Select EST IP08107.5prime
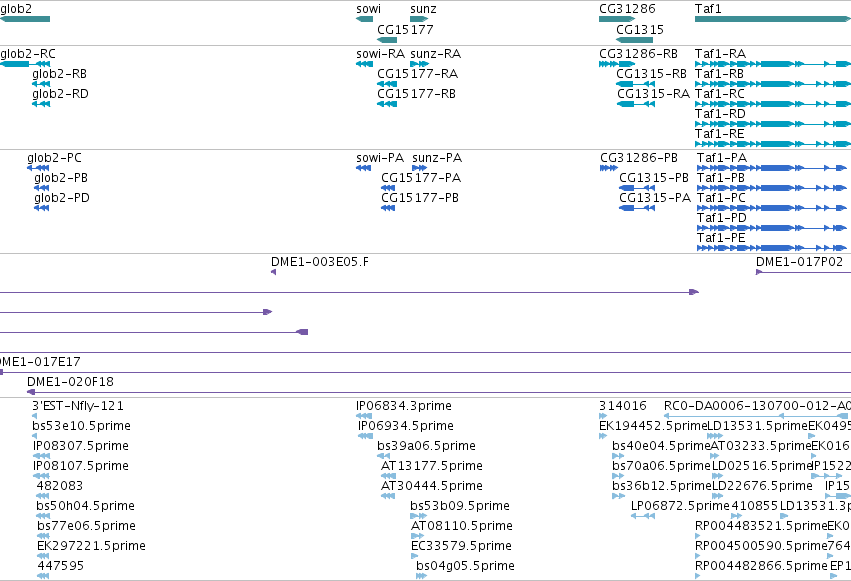The width and height of the screenshot is (851, 581). [x=41, y=476]
